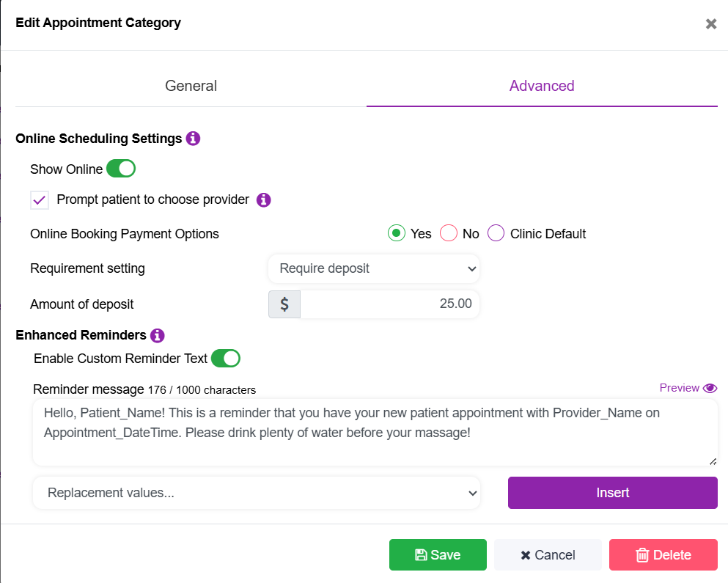Toggle the Show Online switch
The width and height of the screenshot is (728, 583).
coord(121,169)
